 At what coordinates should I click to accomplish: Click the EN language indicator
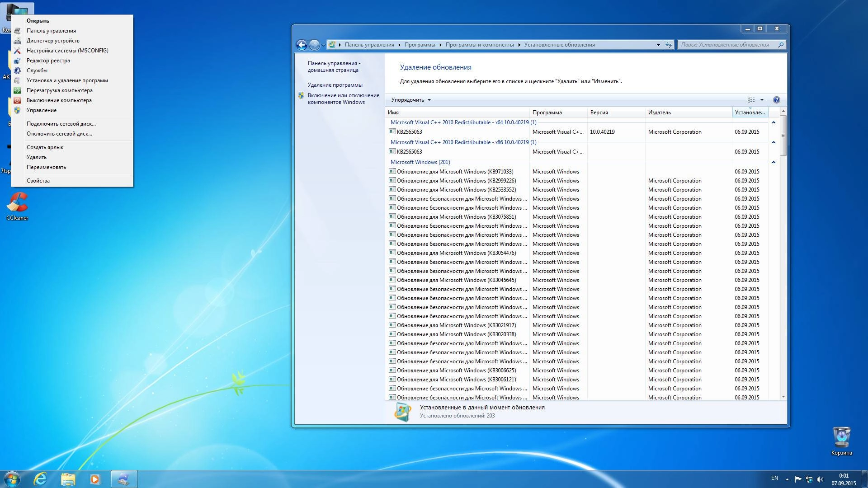click(x=774, y=478)
